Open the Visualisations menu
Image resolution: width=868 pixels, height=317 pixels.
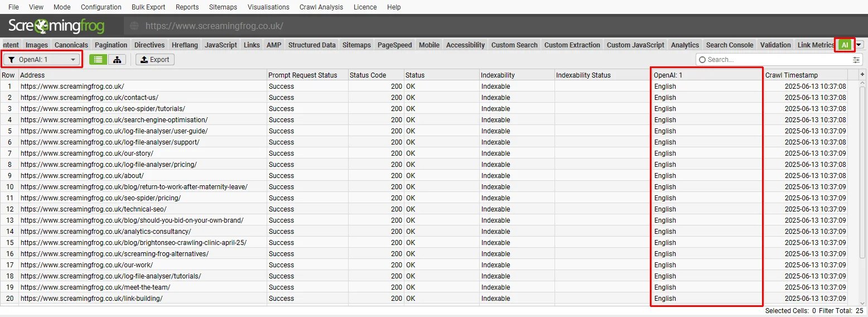coord(268,7)
